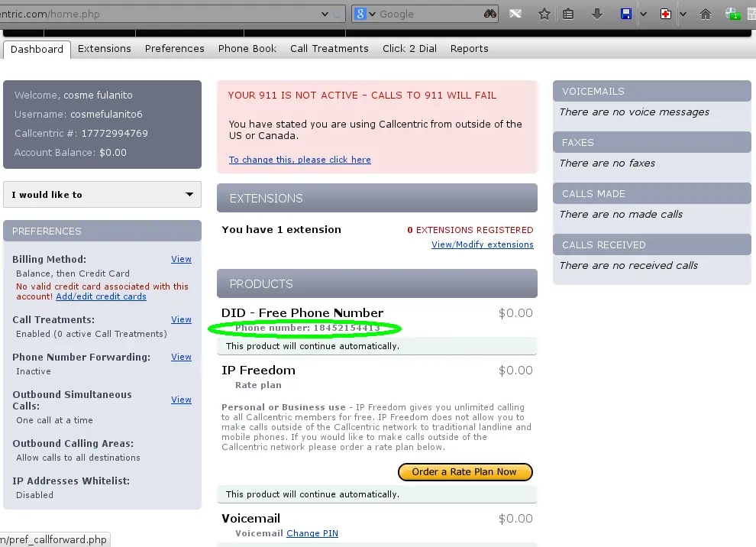Click 'To change this, please click here' link
The image size is (756, 547).
[x=300, y=160]
